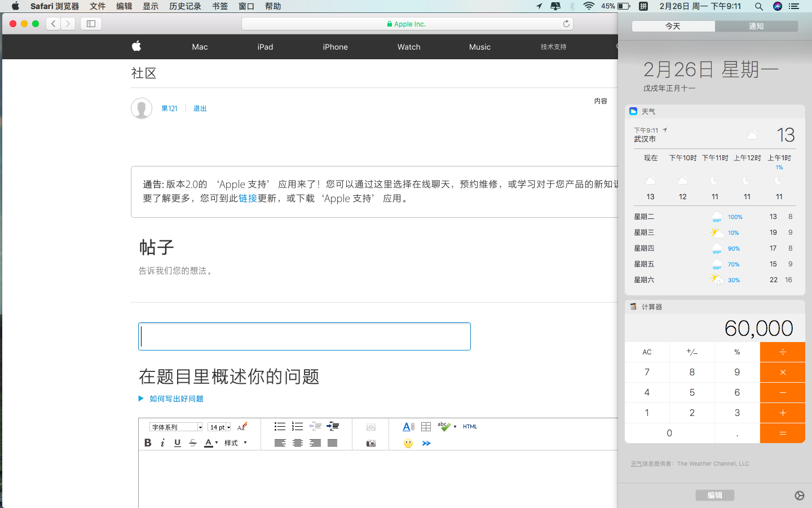This screenshot has height=508, width=812.
Task: Toggle underline formatting
Action: (178, 443)
